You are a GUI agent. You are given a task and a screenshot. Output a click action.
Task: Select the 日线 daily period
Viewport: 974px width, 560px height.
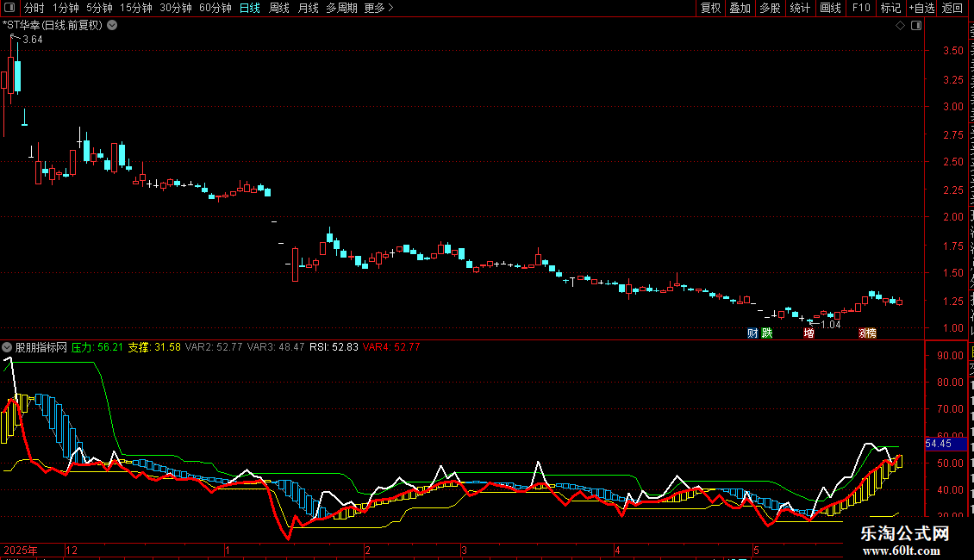point(250,8)
